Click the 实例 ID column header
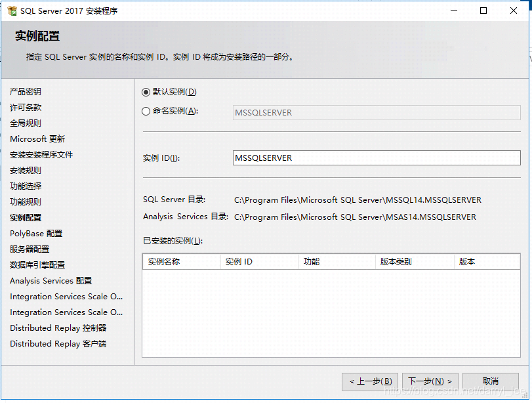Viewport: 532px width, 403px height. pyautogui.click(x=260, y=262)
